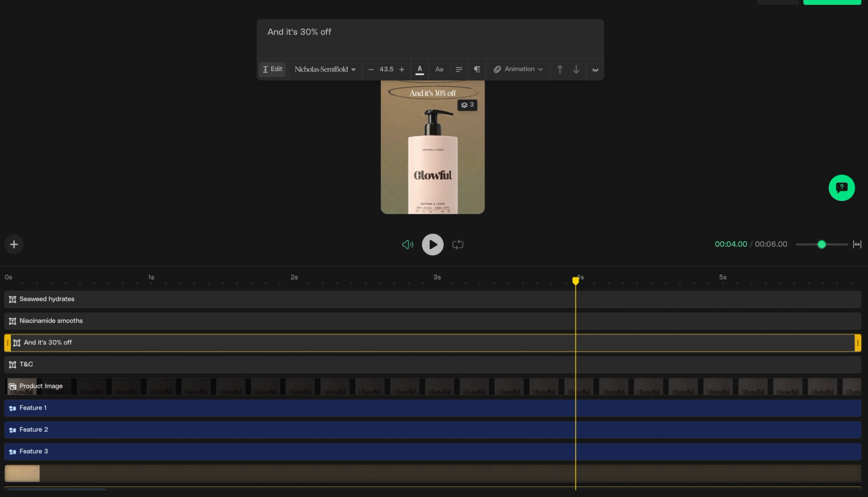
Task: Click the total duration 00:06.00
Action: (771, 244)
